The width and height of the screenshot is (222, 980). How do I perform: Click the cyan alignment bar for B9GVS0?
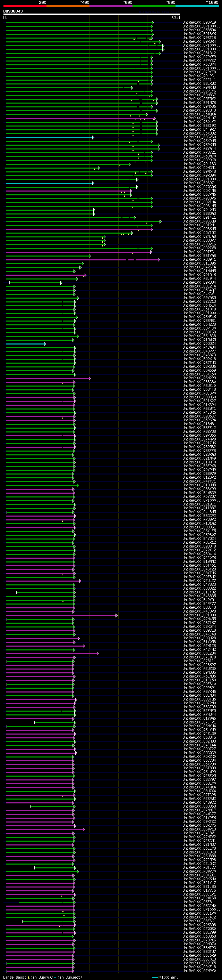click(49, 137)
